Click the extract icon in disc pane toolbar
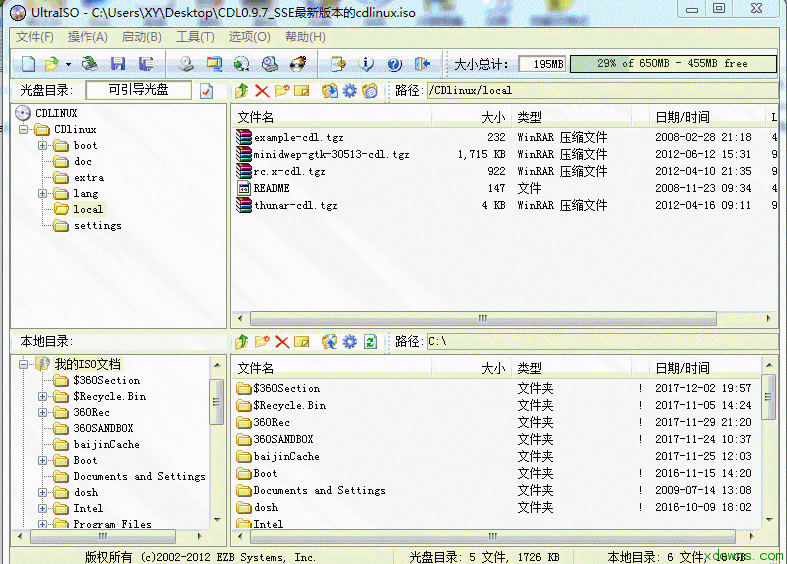The image size is (787, 564). pos(330,91)
